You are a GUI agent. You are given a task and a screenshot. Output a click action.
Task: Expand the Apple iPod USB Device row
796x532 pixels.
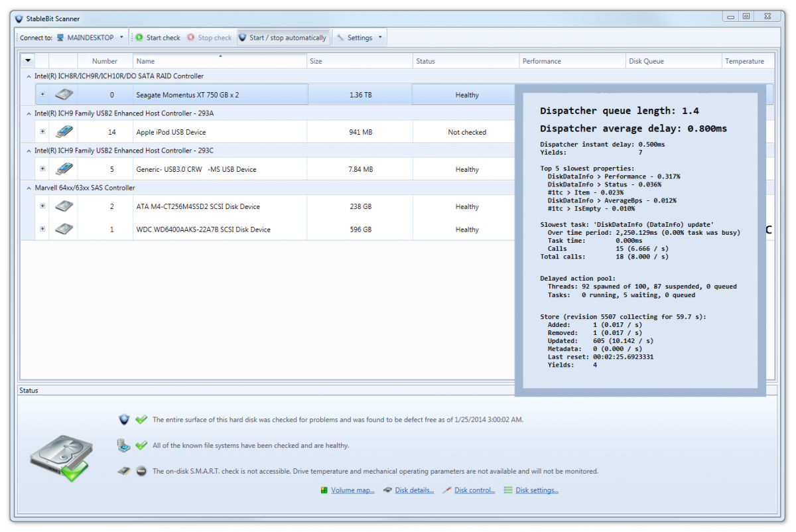coord(42,132)
